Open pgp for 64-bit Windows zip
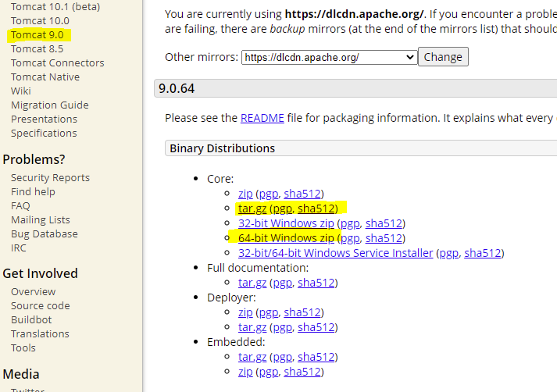The width and height of the screenshot is (557, 392). click(350, 238)
